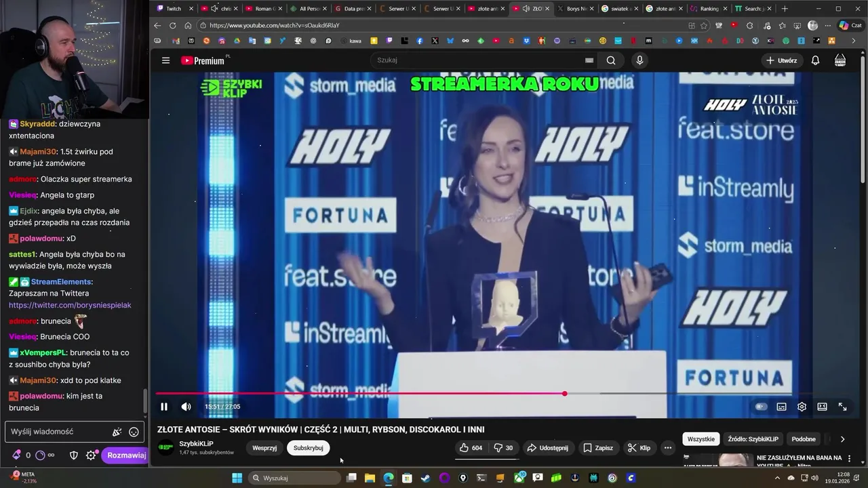868x488 pixels.
Task: Reload the current browser page
Action: (x=172, y=26)
